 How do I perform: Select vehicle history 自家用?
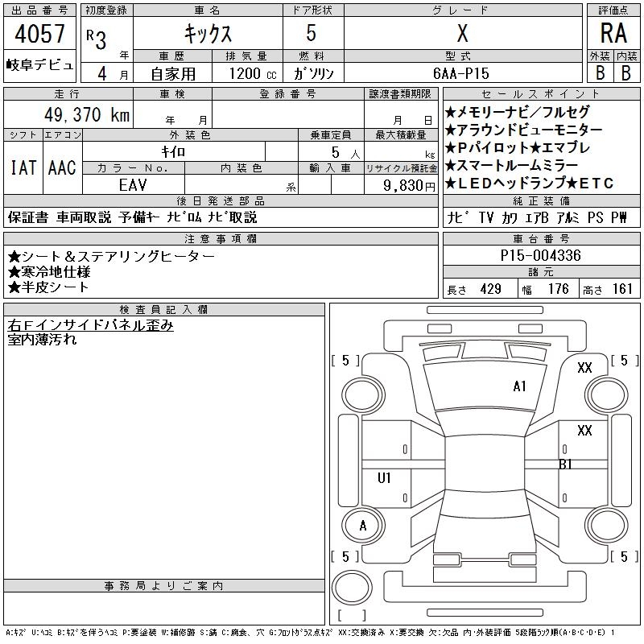coord(173,74)
